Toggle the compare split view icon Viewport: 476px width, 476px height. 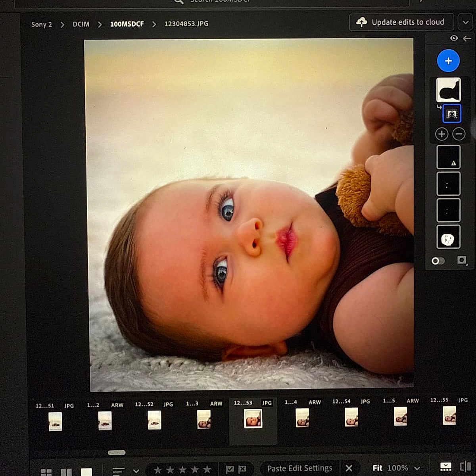(465, 467)
